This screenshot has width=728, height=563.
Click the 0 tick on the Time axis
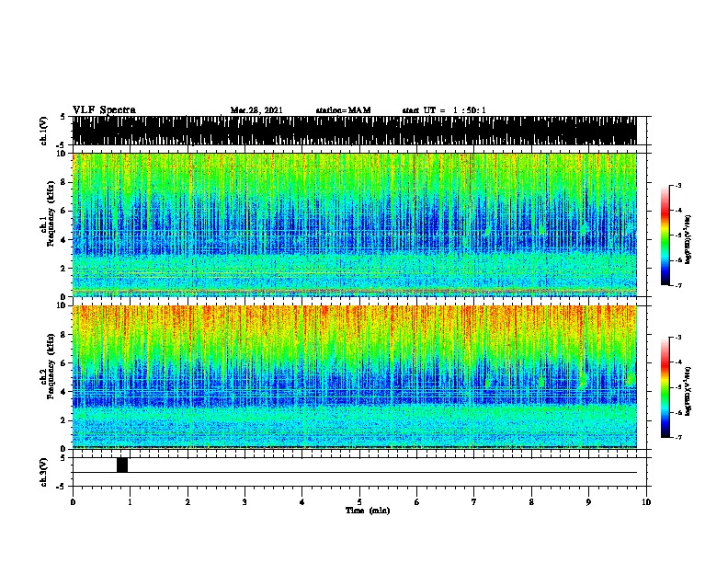pos(73,502)
